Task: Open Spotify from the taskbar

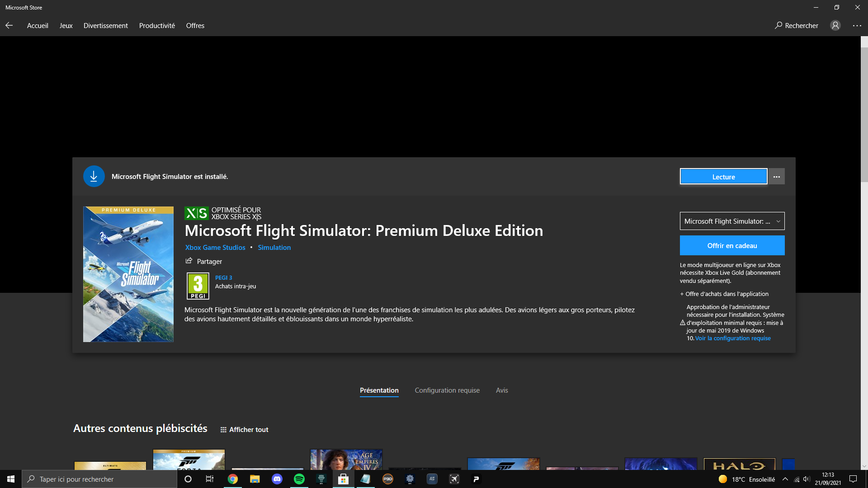Action: coord(299,479)
